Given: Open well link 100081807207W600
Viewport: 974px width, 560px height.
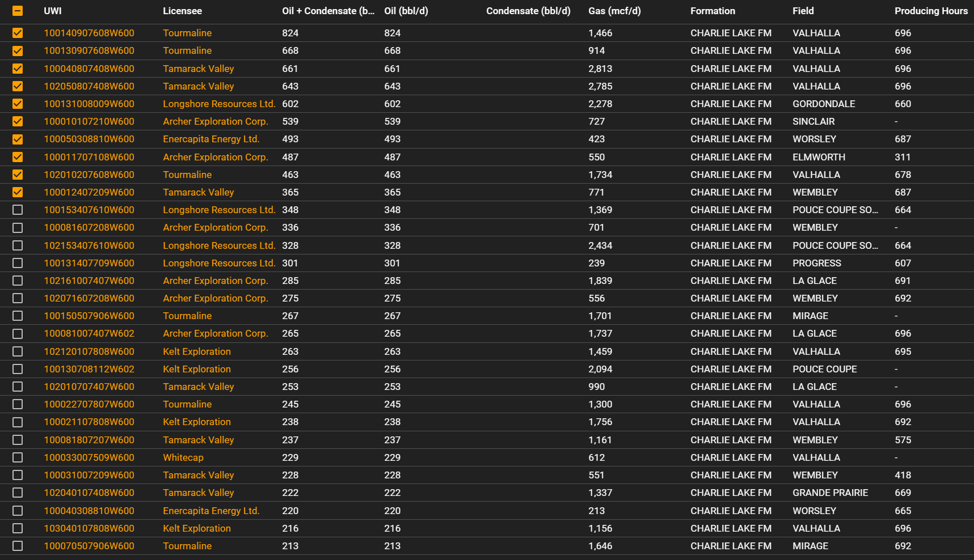Looking at the screenshot, I should pos(89,440).
